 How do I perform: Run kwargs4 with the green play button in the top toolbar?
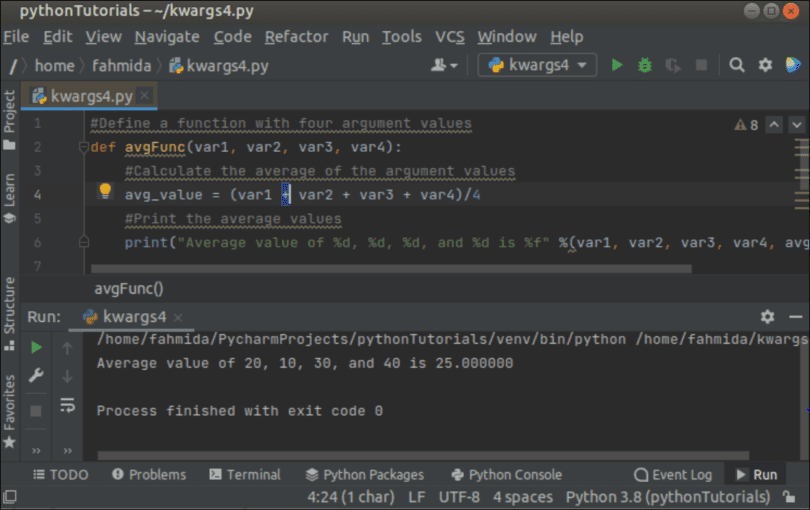[x=617, y=65]
